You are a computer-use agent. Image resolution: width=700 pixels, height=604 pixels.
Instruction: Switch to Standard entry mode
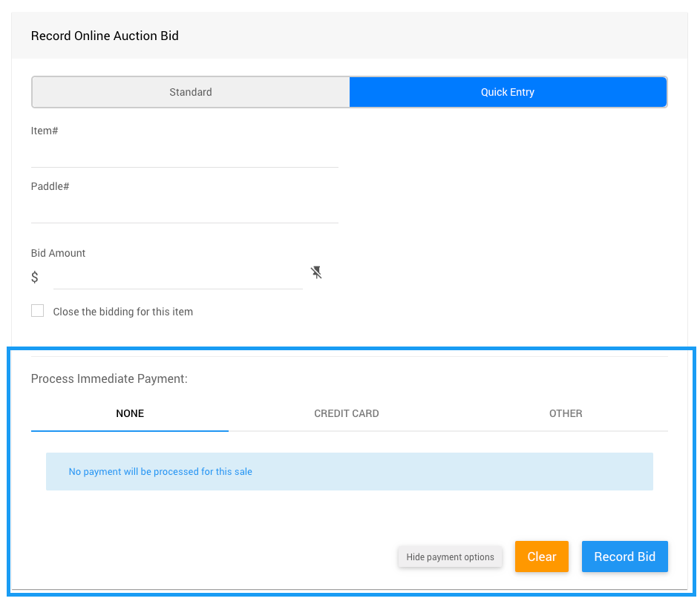click(x=191, y=92)
